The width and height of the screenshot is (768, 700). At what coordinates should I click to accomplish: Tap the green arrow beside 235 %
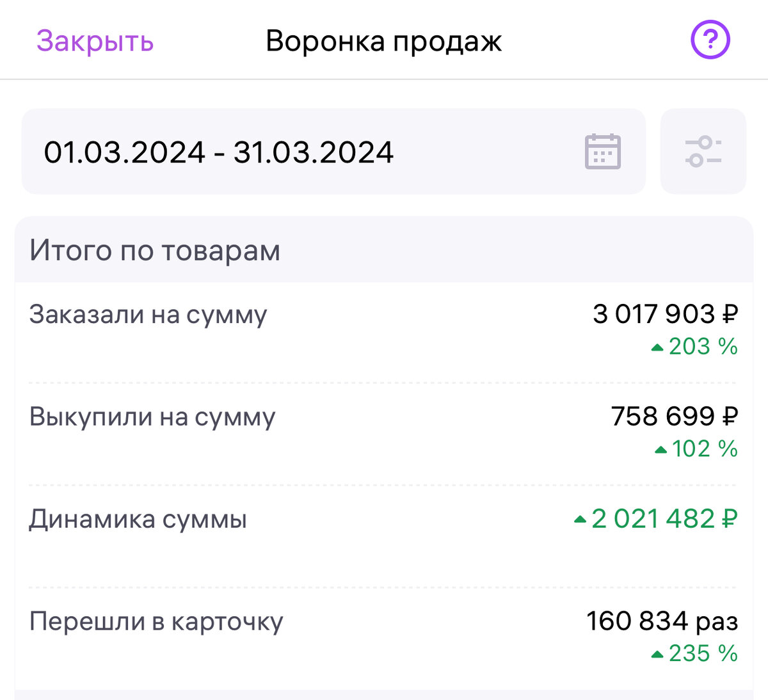[x=657, y=654]
